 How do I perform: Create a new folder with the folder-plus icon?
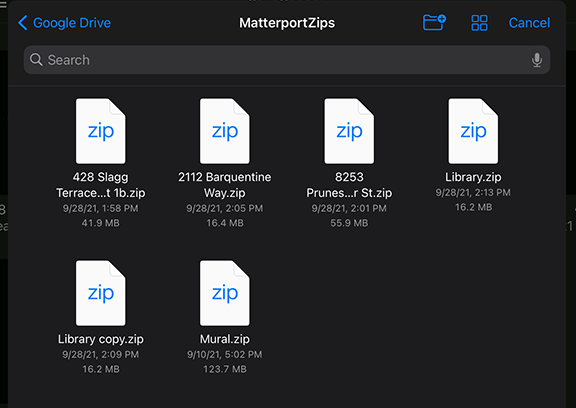pos(434,22)
